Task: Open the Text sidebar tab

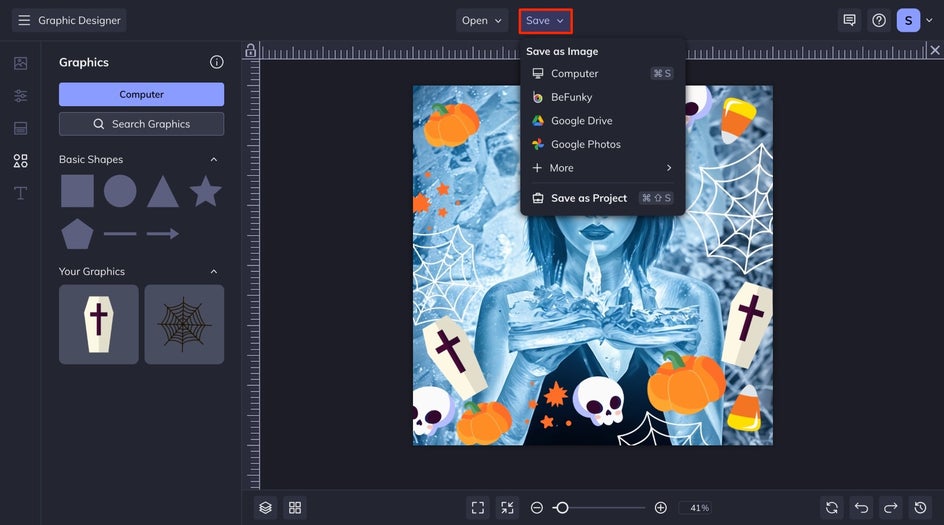Action: 20,193
